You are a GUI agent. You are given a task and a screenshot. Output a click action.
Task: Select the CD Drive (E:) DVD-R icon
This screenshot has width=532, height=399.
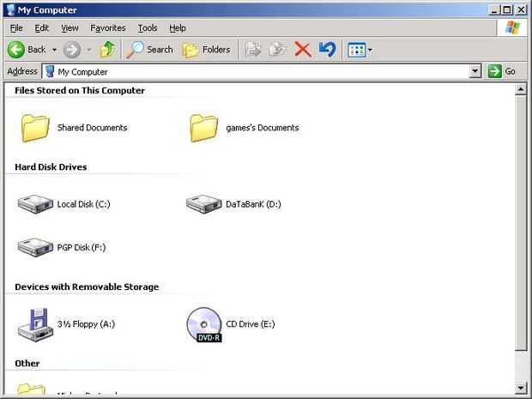(204, 324)
